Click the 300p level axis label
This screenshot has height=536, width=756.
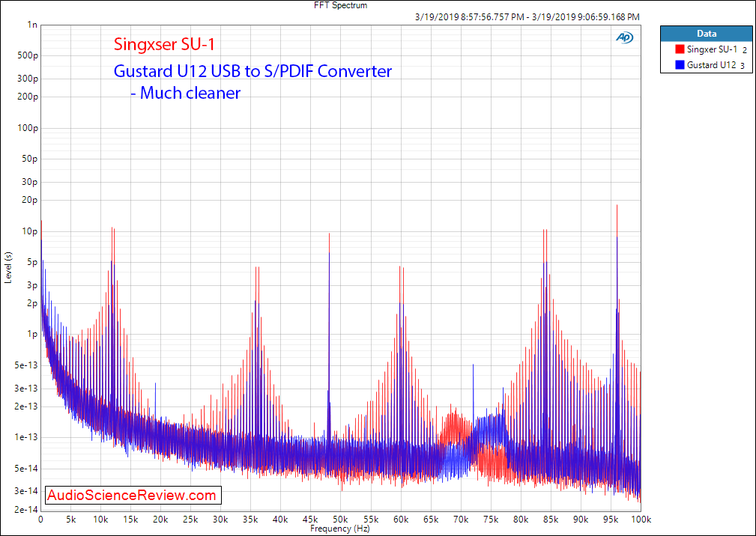pos(28,79)
